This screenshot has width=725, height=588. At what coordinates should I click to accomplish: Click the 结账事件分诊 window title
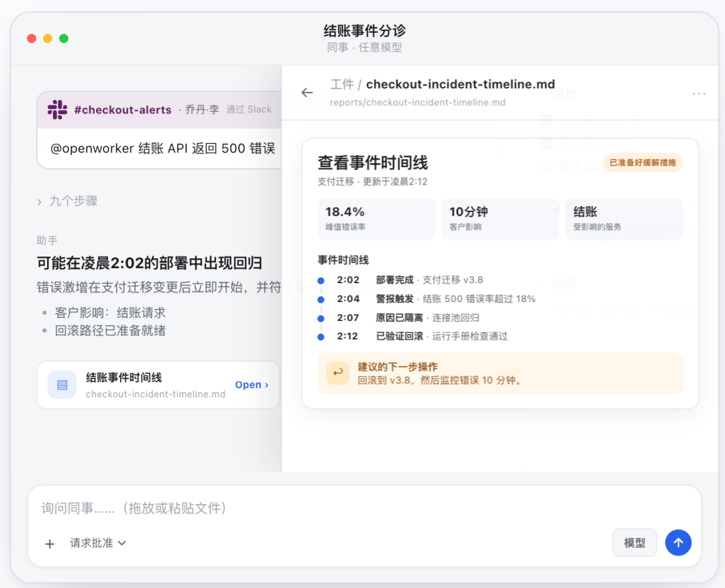tap(365, 30)
